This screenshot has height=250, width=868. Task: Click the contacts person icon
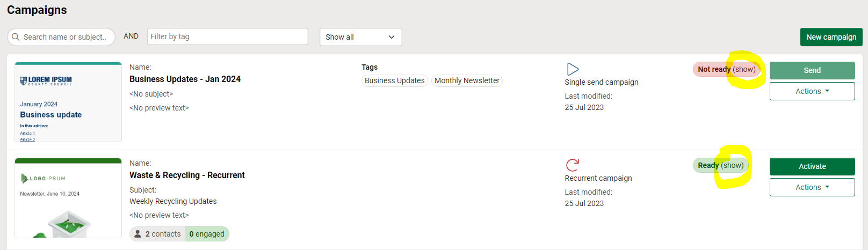click(x=138, y=234)
